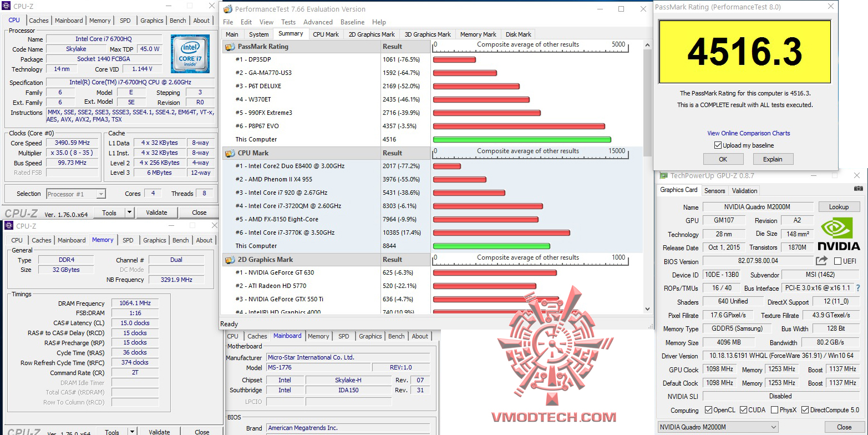Click the Tools button in the CPU-Z processor window
868x435 pixels.
click(x=109, y=213)
